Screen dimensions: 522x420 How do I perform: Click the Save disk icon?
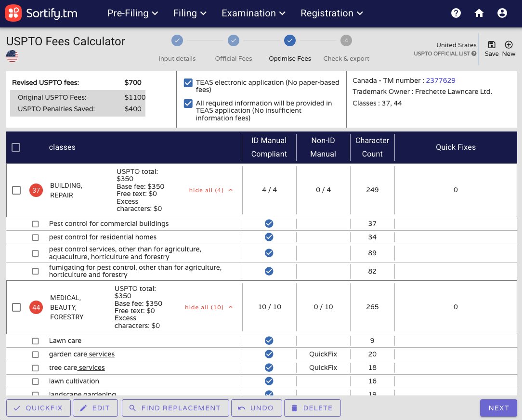pyautogui.click(x=492, y=45)
